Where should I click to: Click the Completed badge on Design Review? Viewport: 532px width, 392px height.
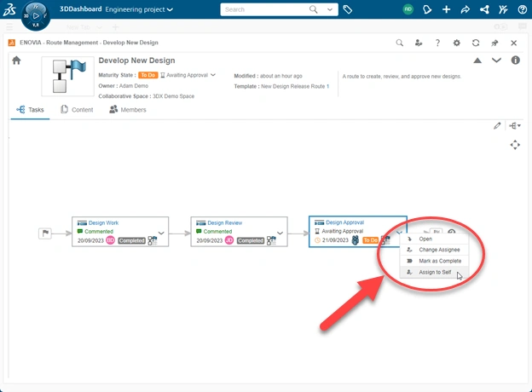click(251, 240)
